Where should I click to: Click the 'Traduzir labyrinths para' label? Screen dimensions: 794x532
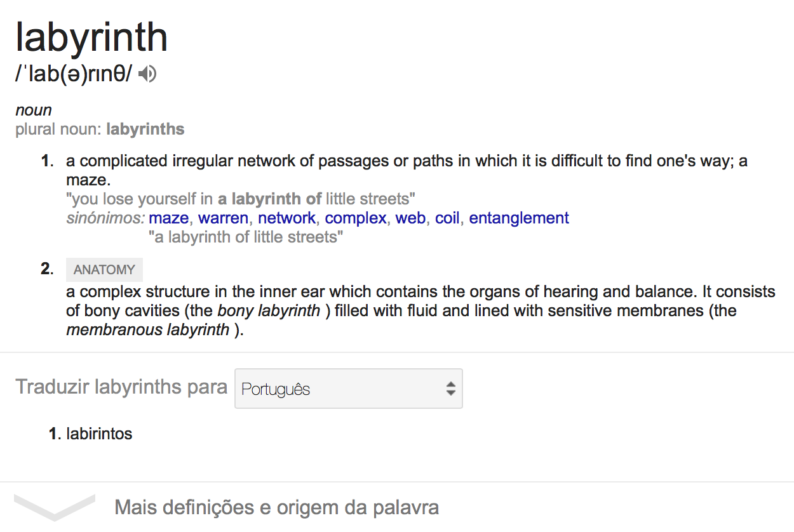(x=121, y=387)
